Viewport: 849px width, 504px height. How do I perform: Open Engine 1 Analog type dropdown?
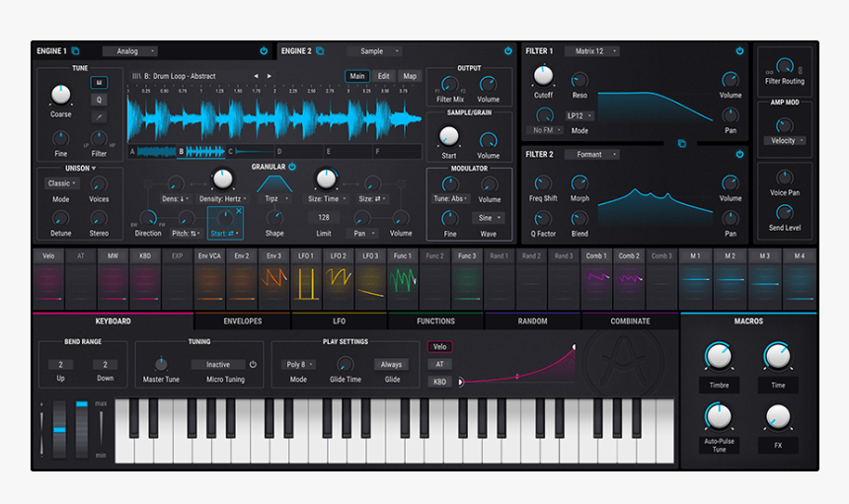click(130, 51)
